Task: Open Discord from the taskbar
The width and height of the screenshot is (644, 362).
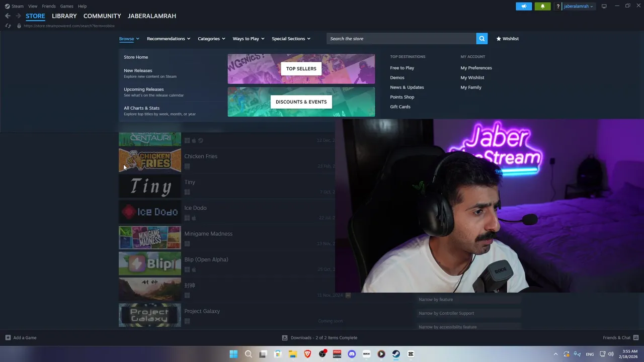Action: click(x=352, y=354)
